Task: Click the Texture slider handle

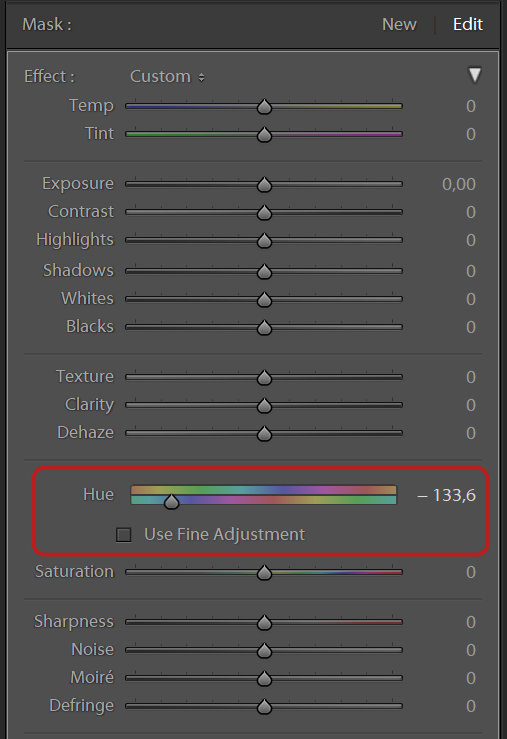Action: 264,378
